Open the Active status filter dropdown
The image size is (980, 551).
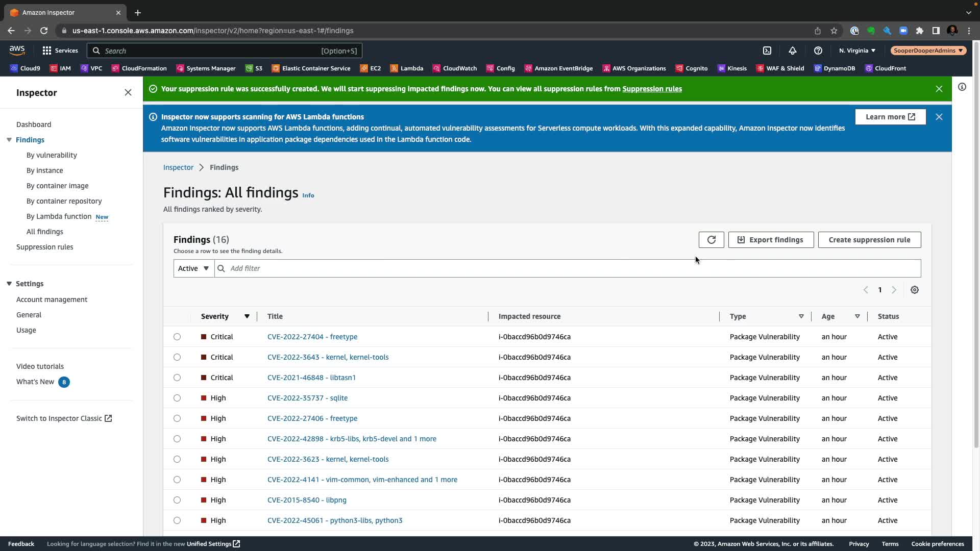point(193,268)
